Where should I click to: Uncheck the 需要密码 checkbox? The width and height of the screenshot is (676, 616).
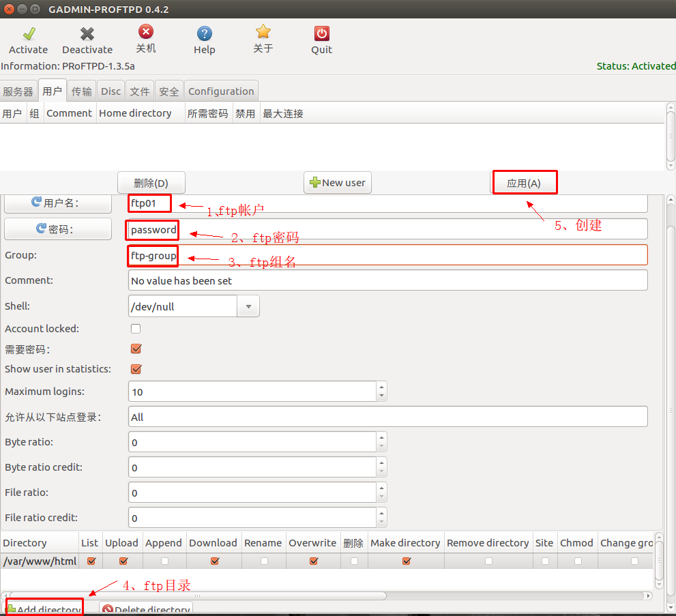pyautogui.click(x=136, y=349)
